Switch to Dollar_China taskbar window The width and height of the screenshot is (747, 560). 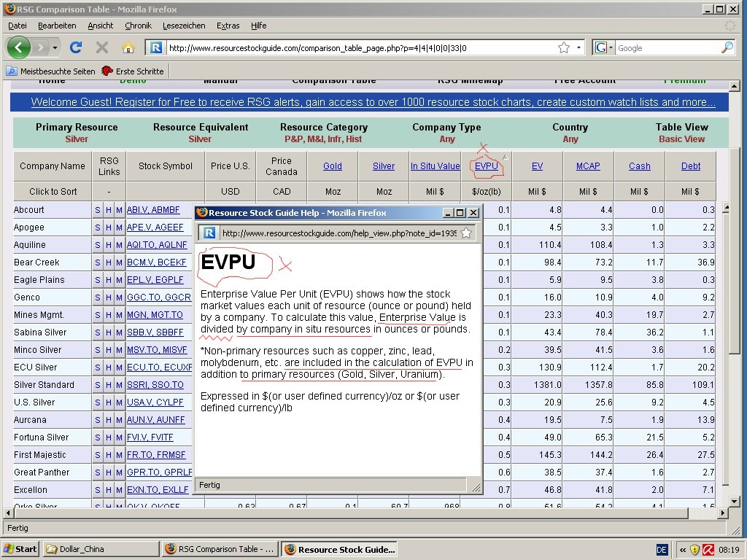pos(100,549)
